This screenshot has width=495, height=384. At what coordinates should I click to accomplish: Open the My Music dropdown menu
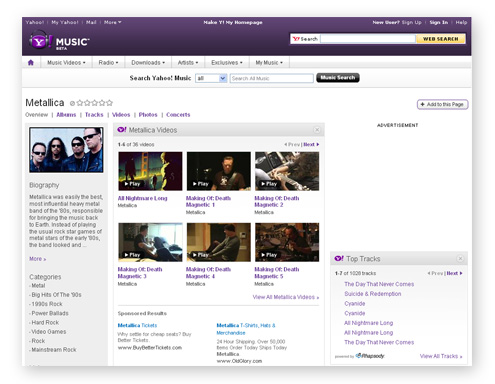click(269, 62)
